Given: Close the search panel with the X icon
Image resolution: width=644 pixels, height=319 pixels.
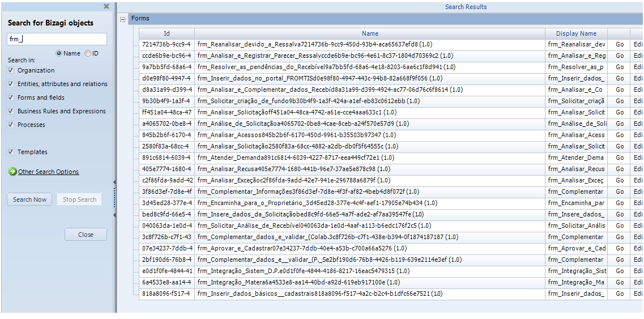Looking at the screenshot, I should (x=106, y=6).
